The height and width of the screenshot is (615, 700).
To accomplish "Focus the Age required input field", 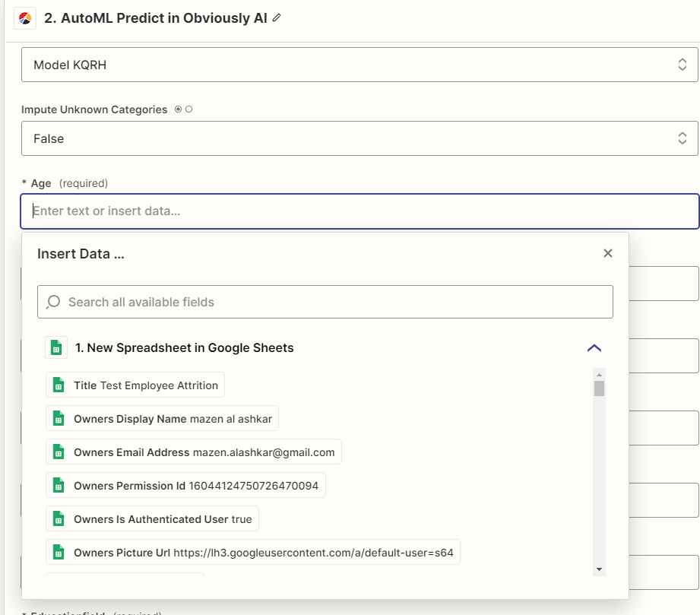I will (x=360, y=211).
